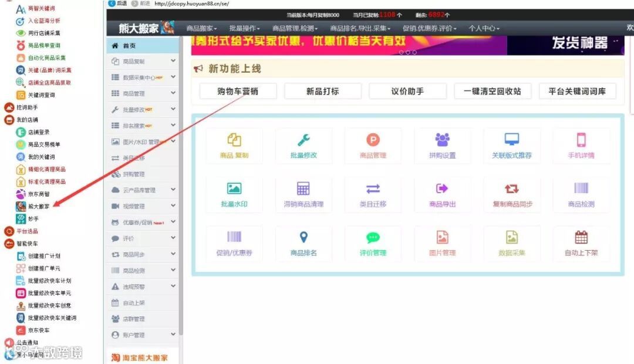Click the 一键清空回收站 button

tap(493, 91)
